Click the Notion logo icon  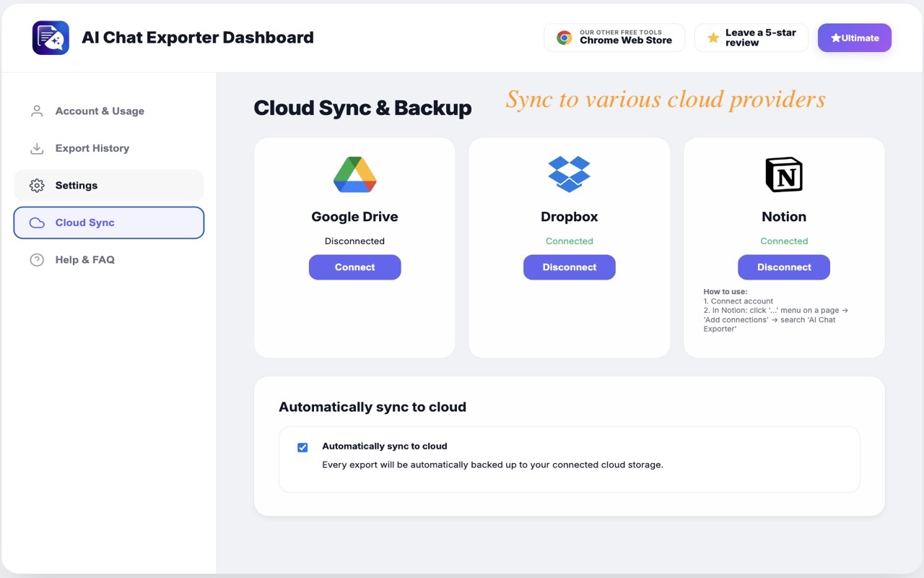coord(783,175)
